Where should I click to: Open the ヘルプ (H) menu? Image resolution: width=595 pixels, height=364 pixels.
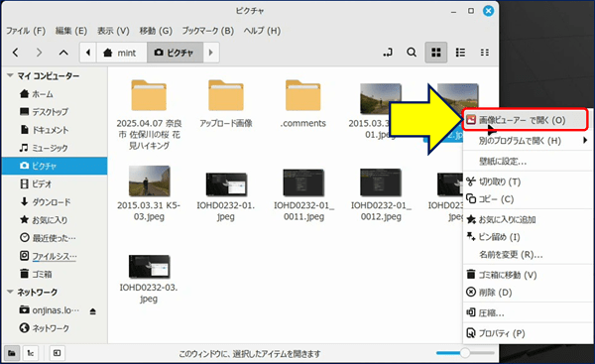tap(262, 31)
